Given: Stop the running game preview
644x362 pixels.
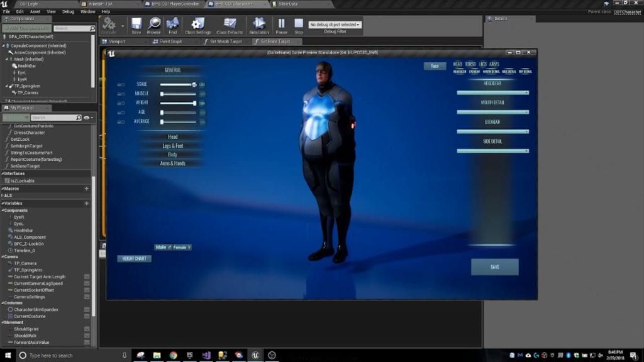Looking at the screenshot, I should (x=299, y=25).
